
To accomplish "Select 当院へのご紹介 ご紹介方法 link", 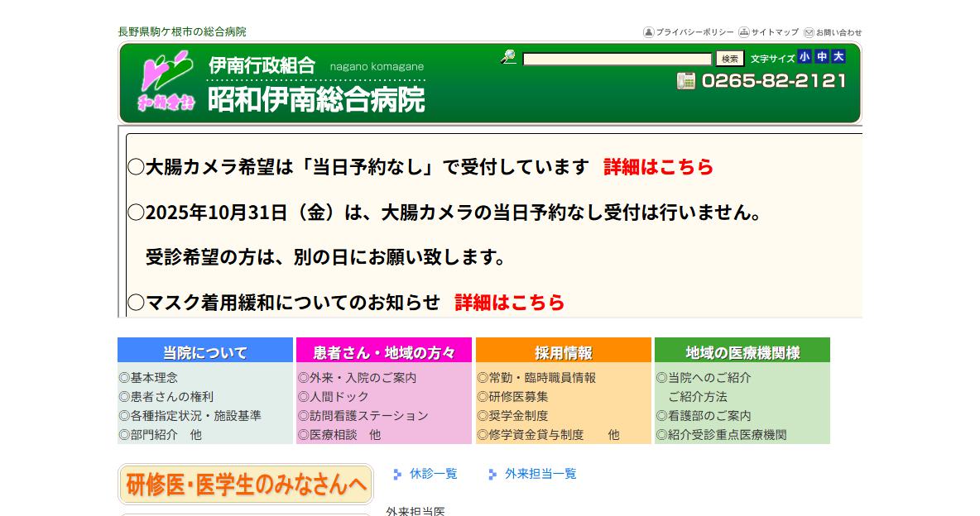I will (x=704, y=387).
